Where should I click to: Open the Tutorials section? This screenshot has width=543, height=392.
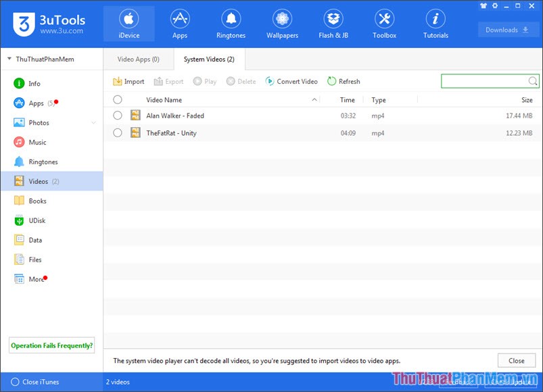(435, 24)
